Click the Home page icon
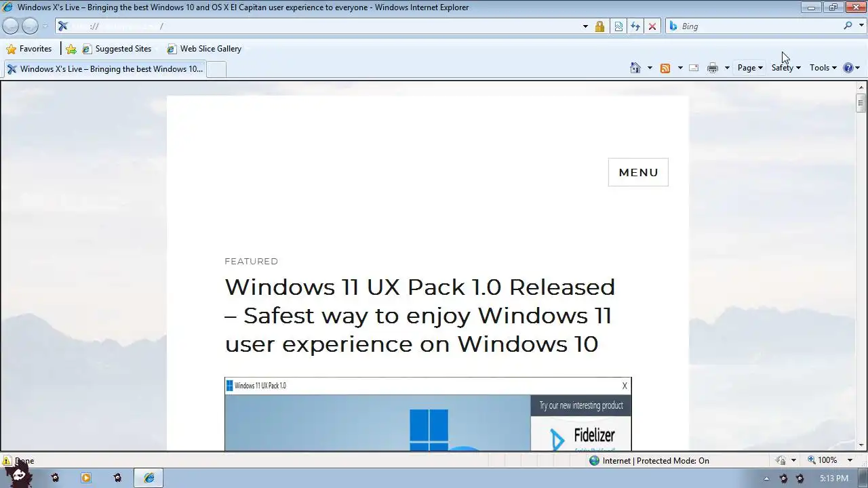Viewport: 868px width, 488px height. coord(635,68)
